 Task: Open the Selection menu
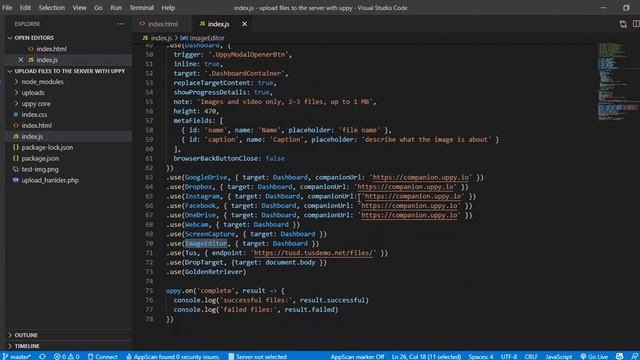tap(51, 7)
